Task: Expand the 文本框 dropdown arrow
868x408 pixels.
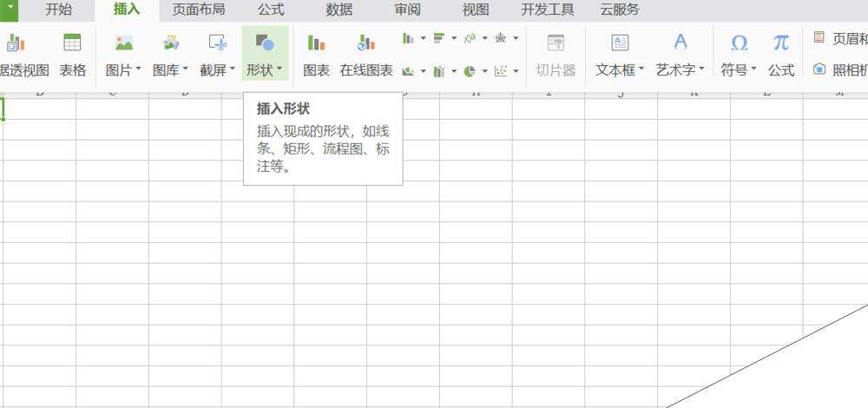Action: pos(641,69)
